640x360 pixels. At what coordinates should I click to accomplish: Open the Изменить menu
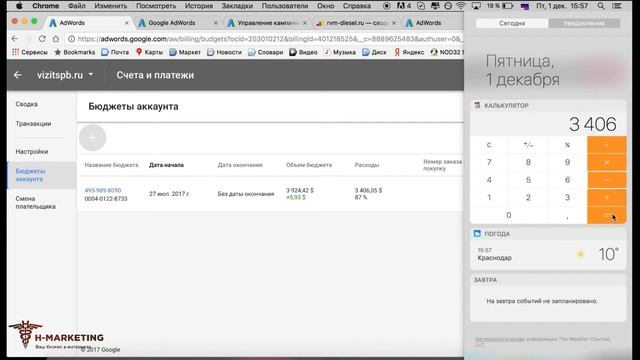click(111, 6)
